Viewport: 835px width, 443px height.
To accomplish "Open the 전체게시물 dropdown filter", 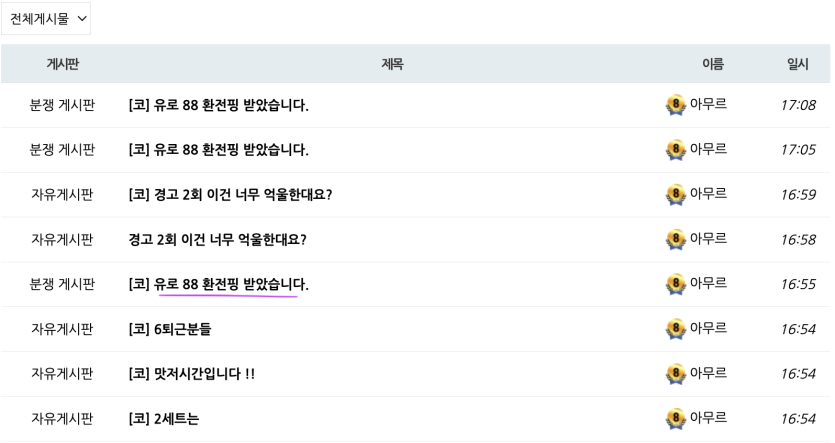I will click(x=46, y=19).
